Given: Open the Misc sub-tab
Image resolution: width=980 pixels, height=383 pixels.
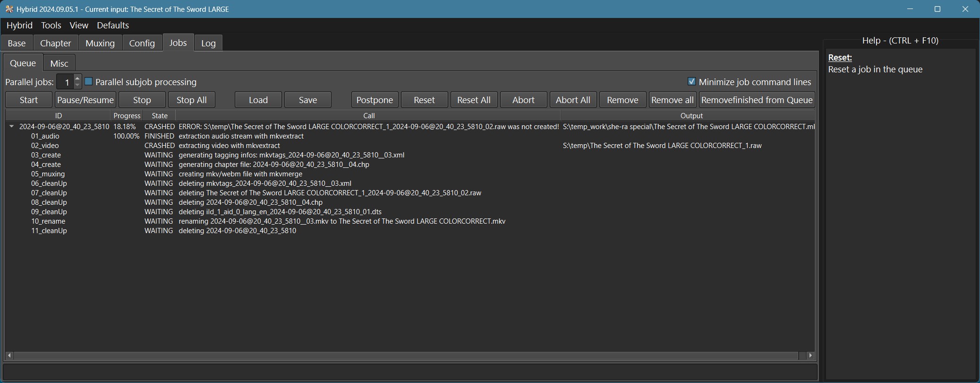Looking at the screenshot, I should click(x=59, y=63).
